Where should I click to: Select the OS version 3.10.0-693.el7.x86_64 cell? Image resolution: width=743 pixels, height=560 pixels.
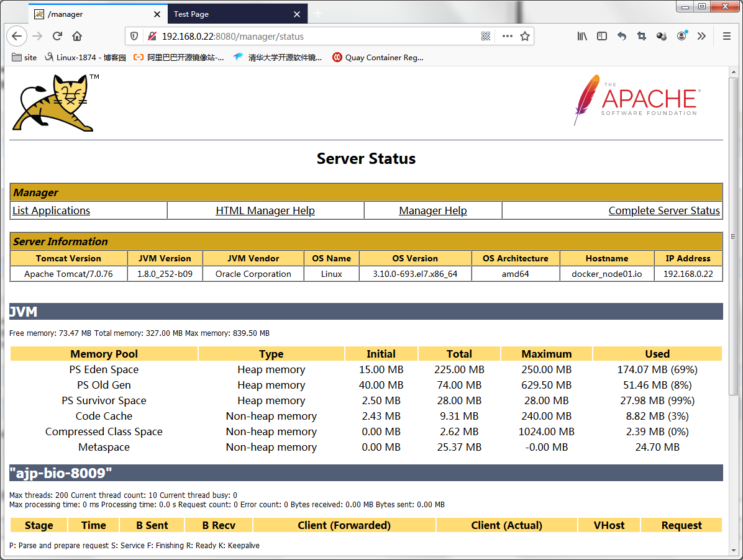pos(415,274)
